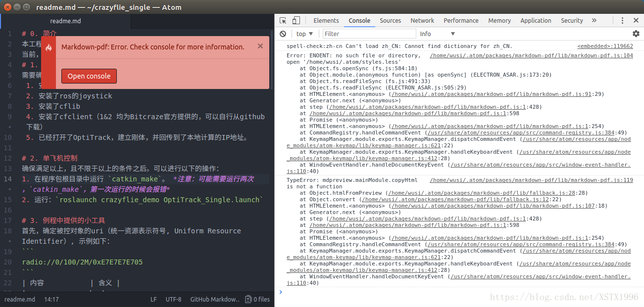Minimize the Atom window

pos(16,7)
